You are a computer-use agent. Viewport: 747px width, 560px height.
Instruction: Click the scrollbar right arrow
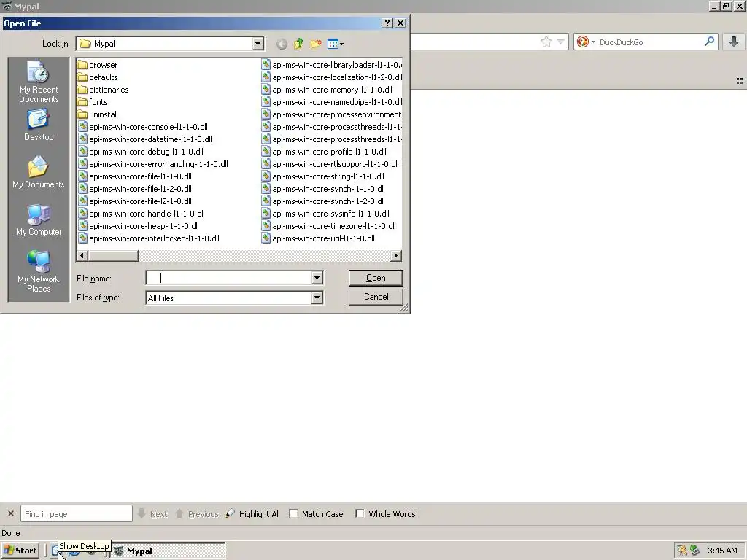(396, 256)
